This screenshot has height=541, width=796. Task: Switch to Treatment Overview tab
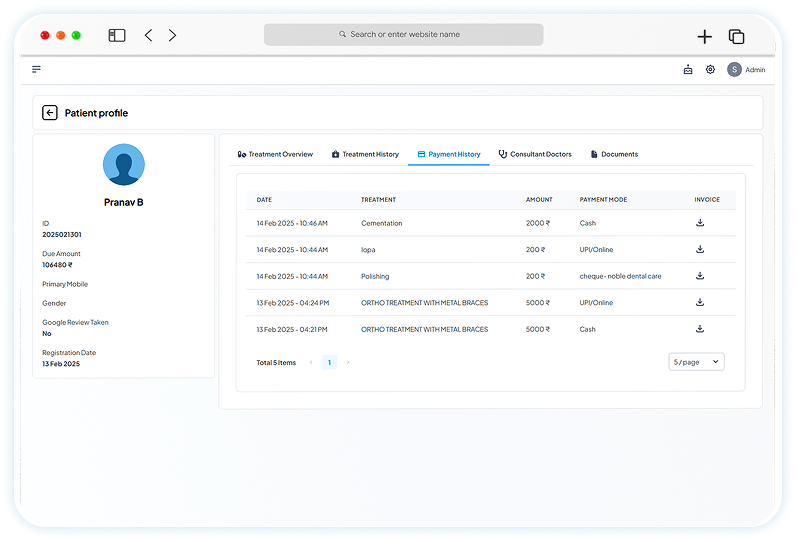[x=275, y=154]
